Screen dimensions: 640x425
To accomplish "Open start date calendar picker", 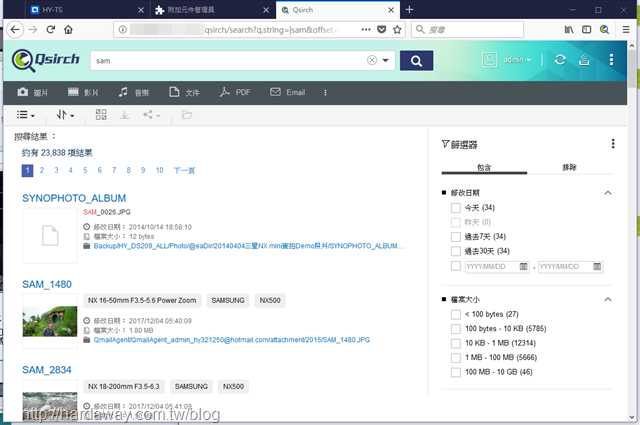I will tap(523, 267).
